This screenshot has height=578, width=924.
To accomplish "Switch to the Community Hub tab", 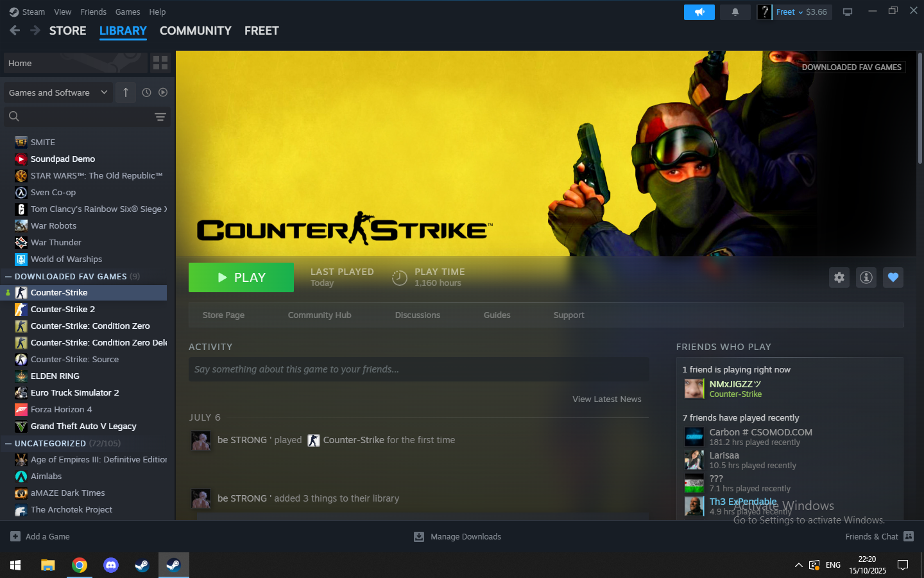I will pos(319,315).
